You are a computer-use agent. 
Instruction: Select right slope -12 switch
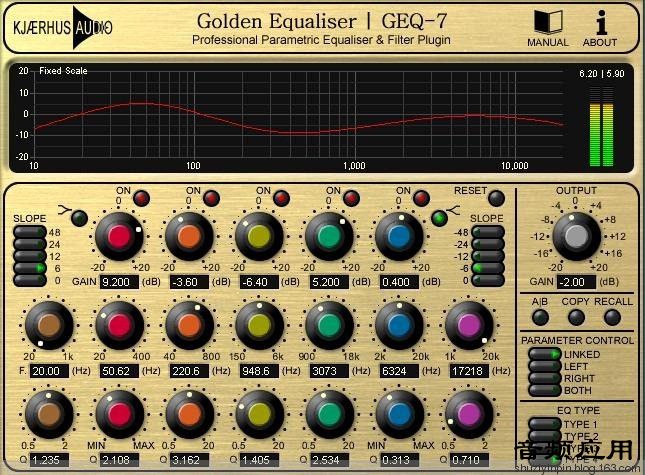(x=488, y=256)
